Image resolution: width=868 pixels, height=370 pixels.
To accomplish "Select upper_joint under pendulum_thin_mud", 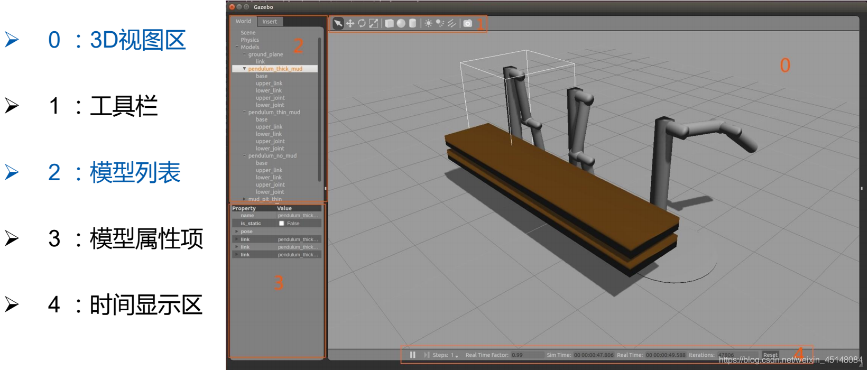I will 270,141.
